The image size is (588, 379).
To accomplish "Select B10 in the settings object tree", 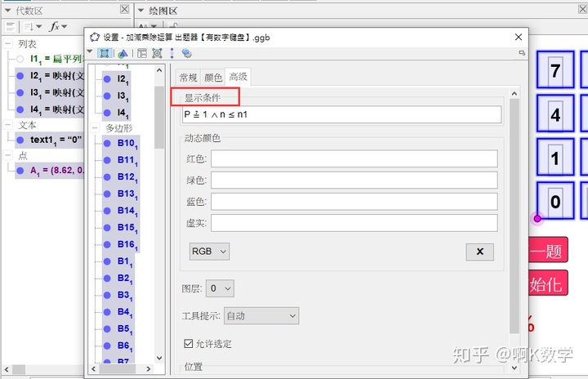I will point(121,143).
